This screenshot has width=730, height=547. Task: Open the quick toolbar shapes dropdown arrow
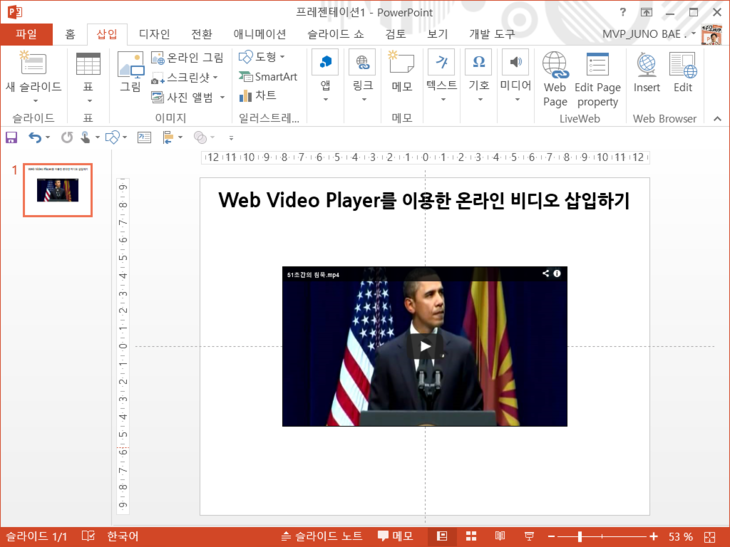click(125, 137)
